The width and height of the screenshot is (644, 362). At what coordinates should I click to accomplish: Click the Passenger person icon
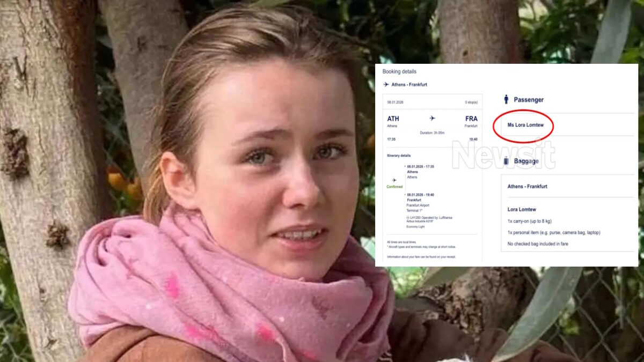tap(506, 99)
